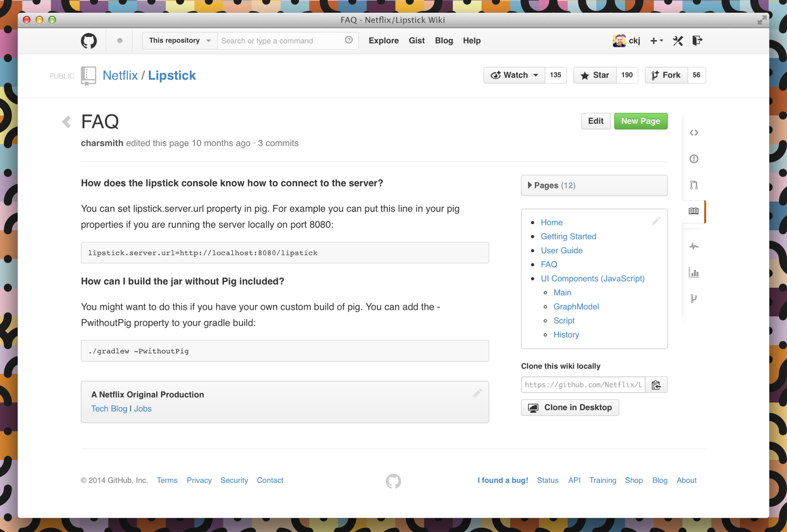This screenshot has width=787, height=532.
Task: Open the Pull Requests sidebar icon
Action: click(694, 185)
